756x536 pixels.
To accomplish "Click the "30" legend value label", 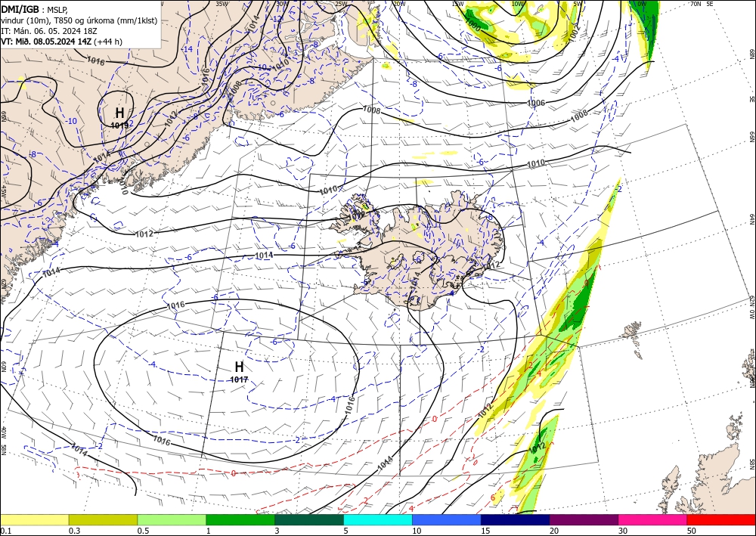I will point(623,531).
